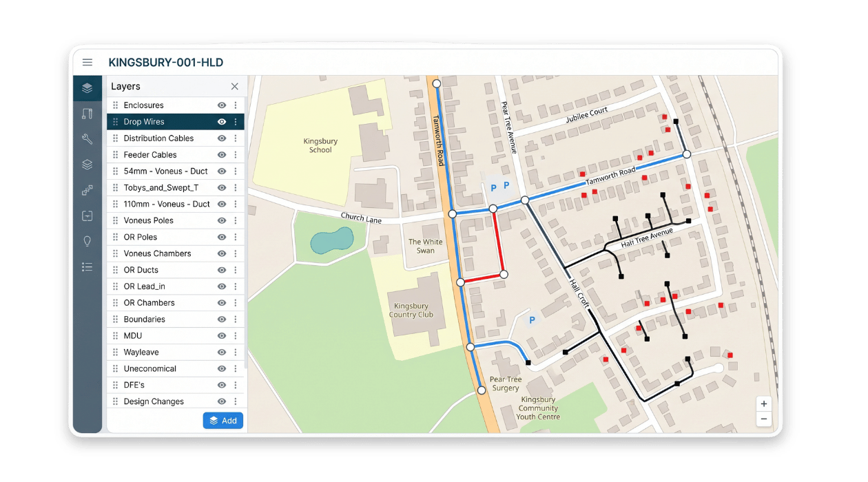This screenshot has width=868, height=482.
Task: Toggle visibility of 54mm - Voneus - Duct
Action: 222,171
